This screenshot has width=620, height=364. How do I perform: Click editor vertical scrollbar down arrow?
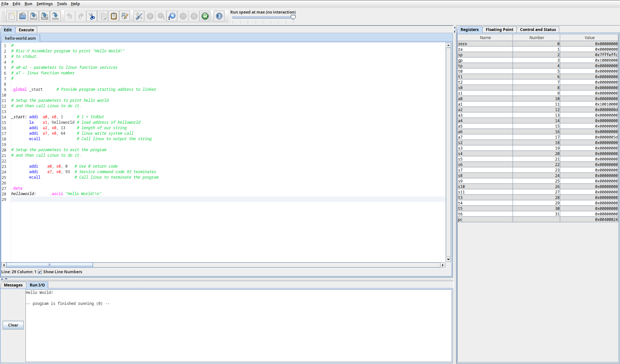448,259
